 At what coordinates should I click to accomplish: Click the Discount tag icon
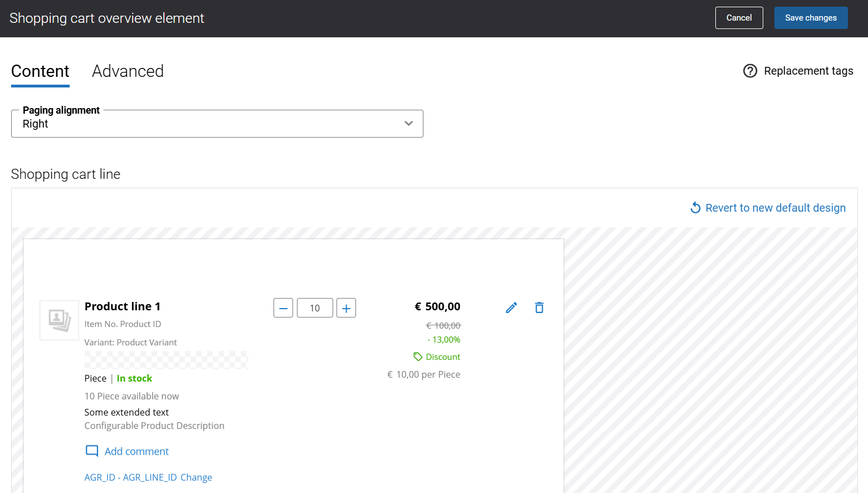tap(418, 357)
